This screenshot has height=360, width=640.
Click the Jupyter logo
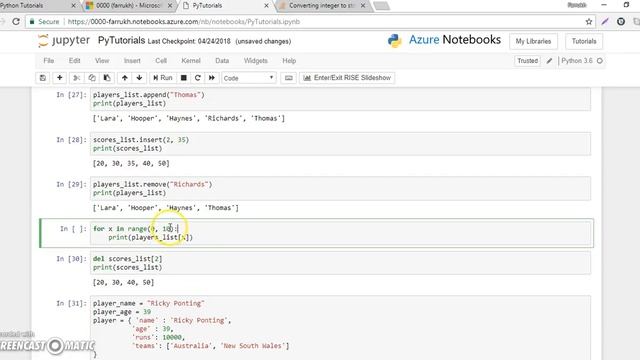(64, 40)
